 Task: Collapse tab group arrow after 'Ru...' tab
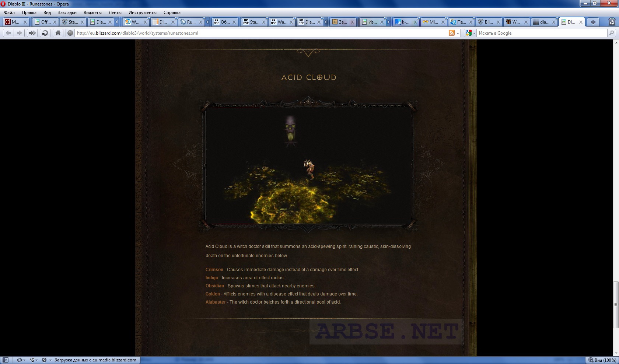(x=207, y=22)
